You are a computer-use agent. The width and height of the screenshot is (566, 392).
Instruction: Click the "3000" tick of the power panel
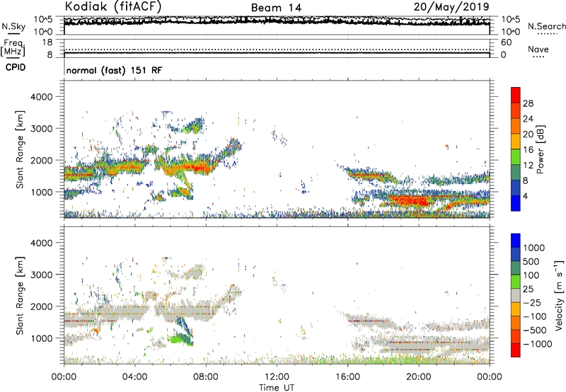(41, 129)
